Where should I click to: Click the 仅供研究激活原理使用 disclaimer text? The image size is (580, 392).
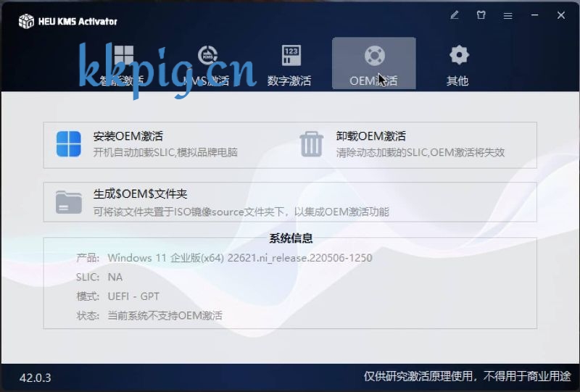pyautogui.click(x=468, y=377)
